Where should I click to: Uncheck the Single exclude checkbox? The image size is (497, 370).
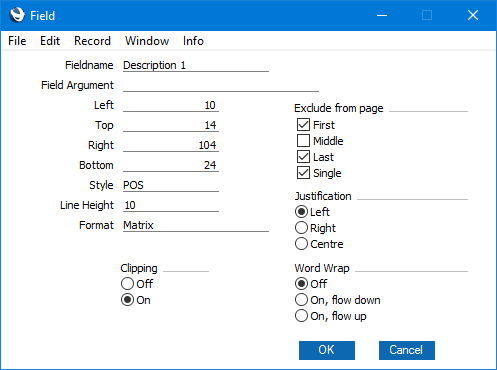click(303, 173)
